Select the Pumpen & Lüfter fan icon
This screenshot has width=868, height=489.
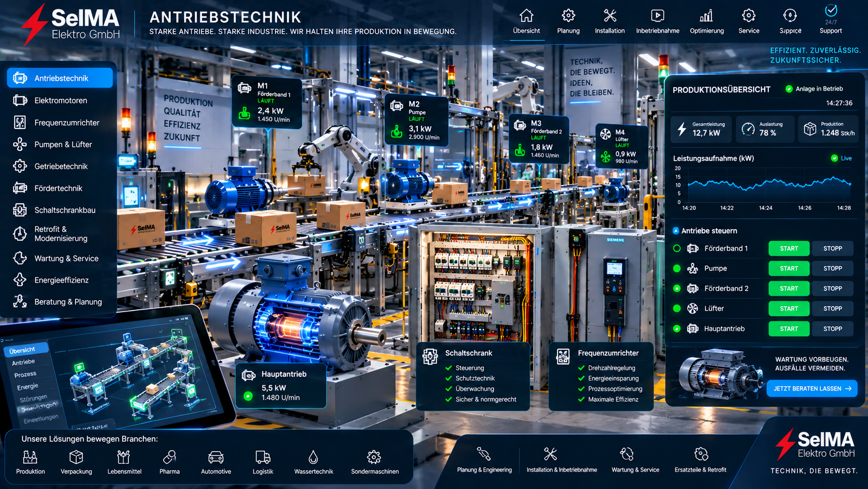pyautogui.click(x=20, y=144)
